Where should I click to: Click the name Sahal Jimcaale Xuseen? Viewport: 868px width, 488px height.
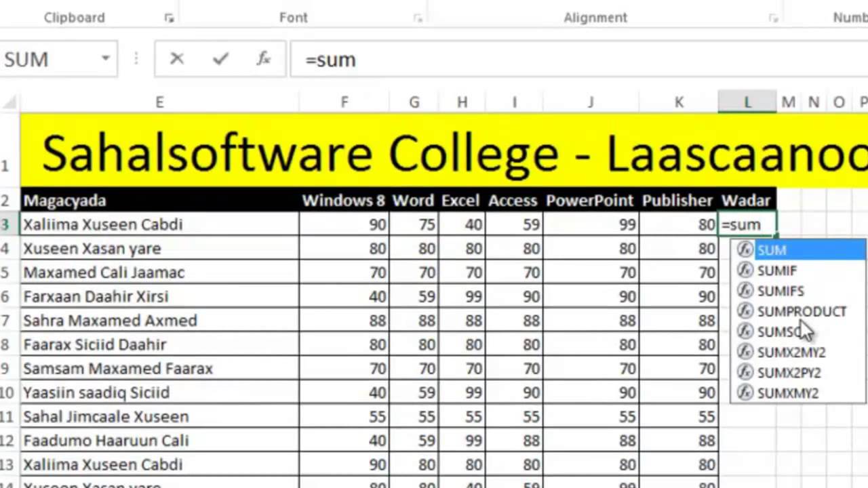[106, 417]
